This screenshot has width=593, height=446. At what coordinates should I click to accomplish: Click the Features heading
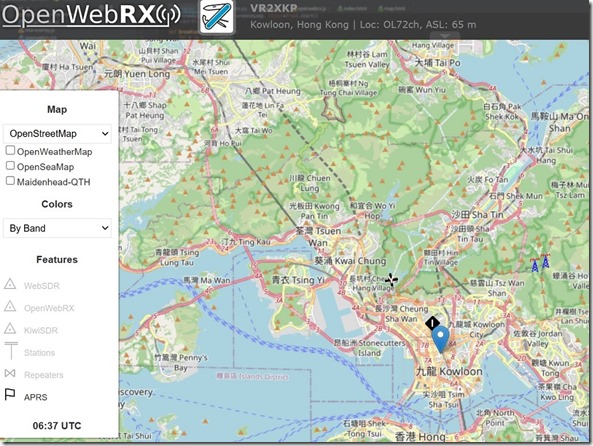57,260
